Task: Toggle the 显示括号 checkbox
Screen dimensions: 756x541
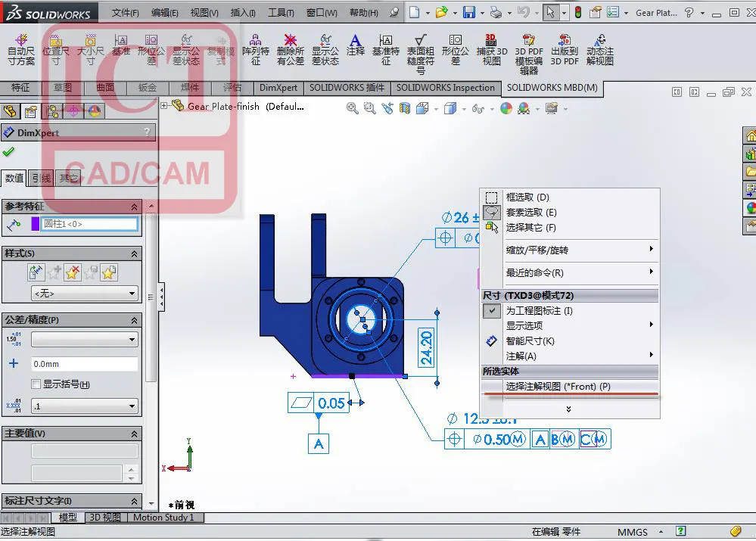Action: point(36,384)
